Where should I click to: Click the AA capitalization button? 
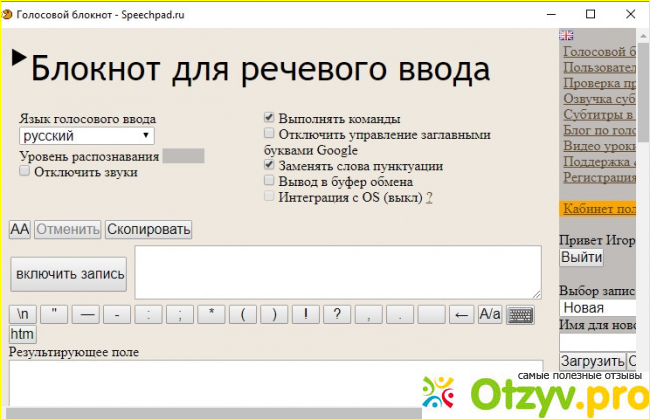20,229
